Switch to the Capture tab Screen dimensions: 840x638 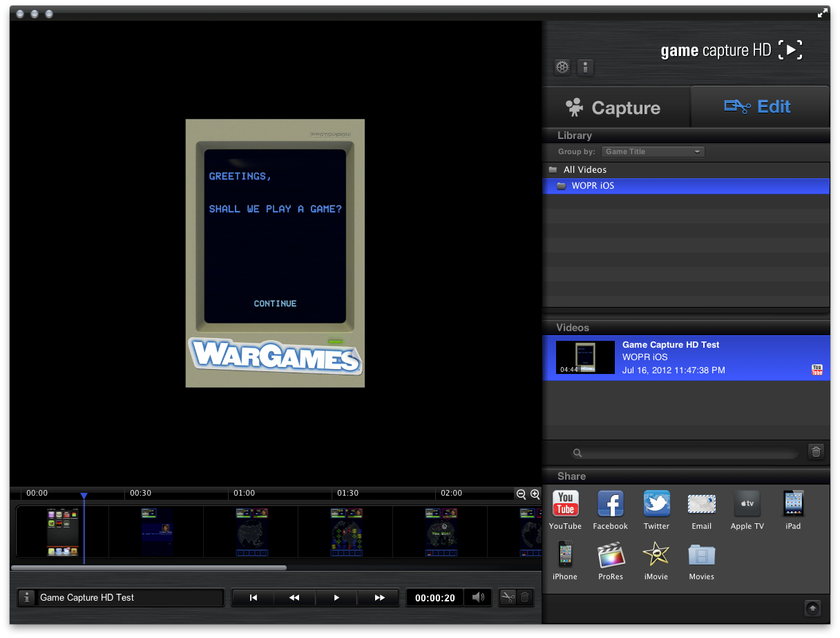615,108
